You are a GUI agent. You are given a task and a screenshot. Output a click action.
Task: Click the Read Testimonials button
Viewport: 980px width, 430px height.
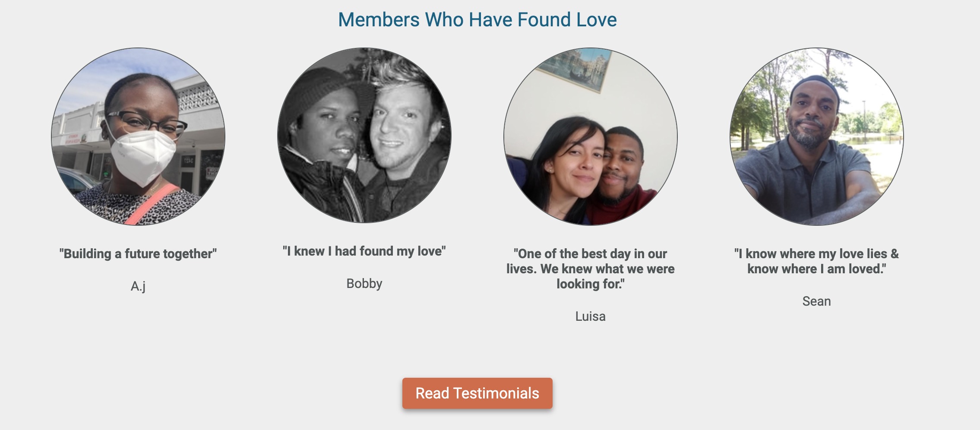[477, 393]
